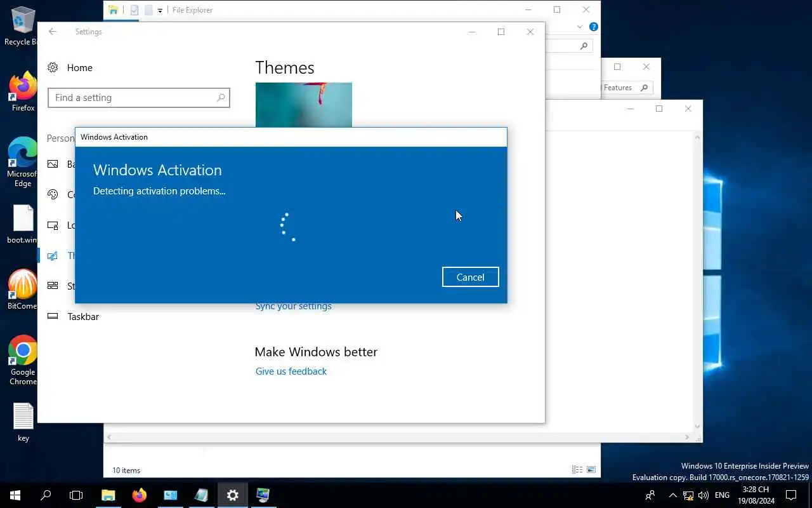Click the File Explorer title bar folder icon
The width and height of the screenshot is (812, 508).
click(x=113, y=10)
